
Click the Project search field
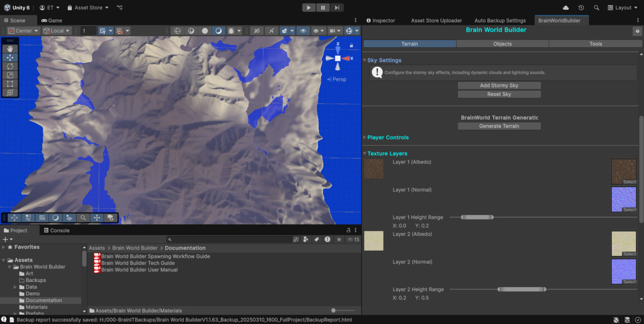(229, 239)
